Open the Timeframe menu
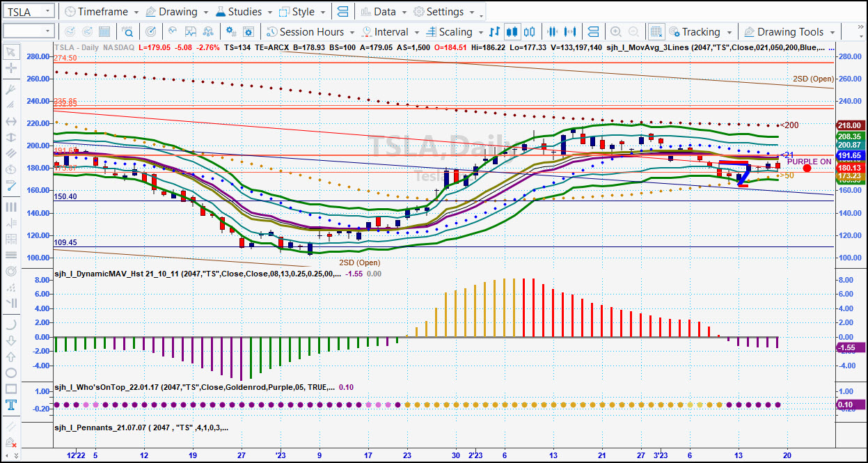This screenshot has width=868, height=463. click(x=101, y=12)
